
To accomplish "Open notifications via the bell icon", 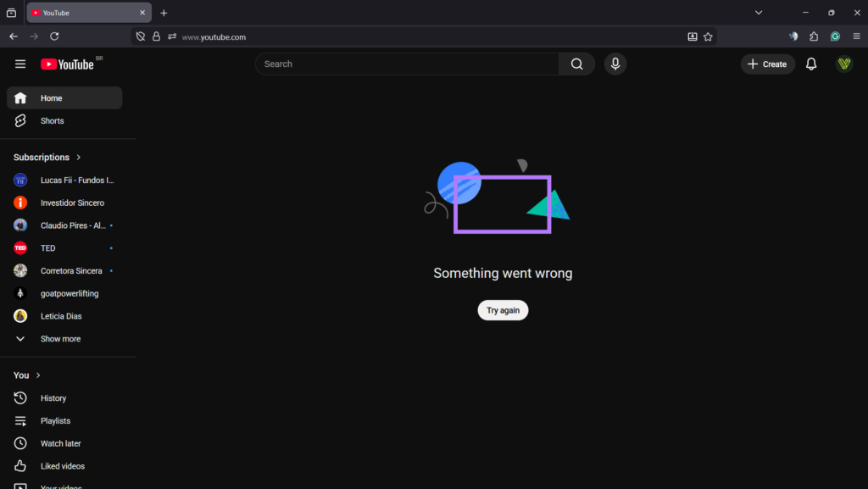I will (810, 64).
